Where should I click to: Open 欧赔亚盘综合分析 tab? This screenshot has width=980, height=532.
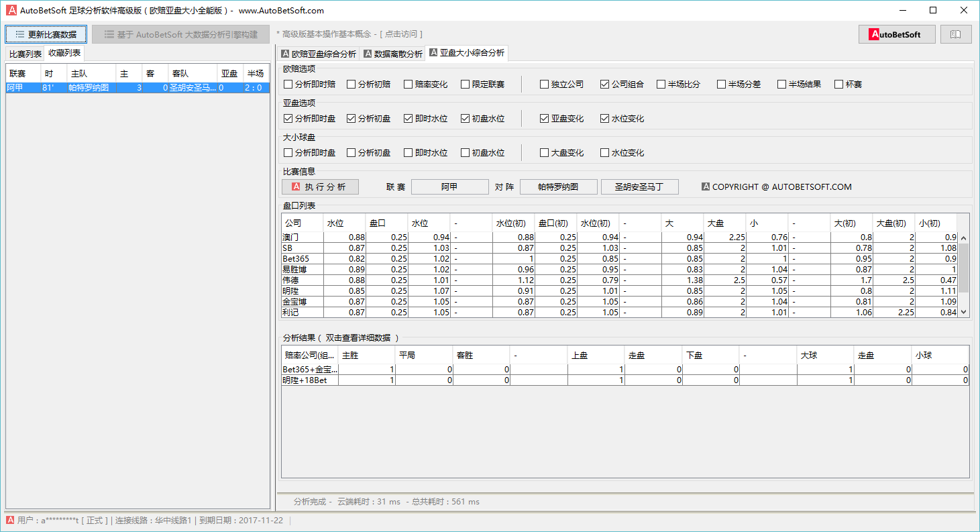pos(319,54)
